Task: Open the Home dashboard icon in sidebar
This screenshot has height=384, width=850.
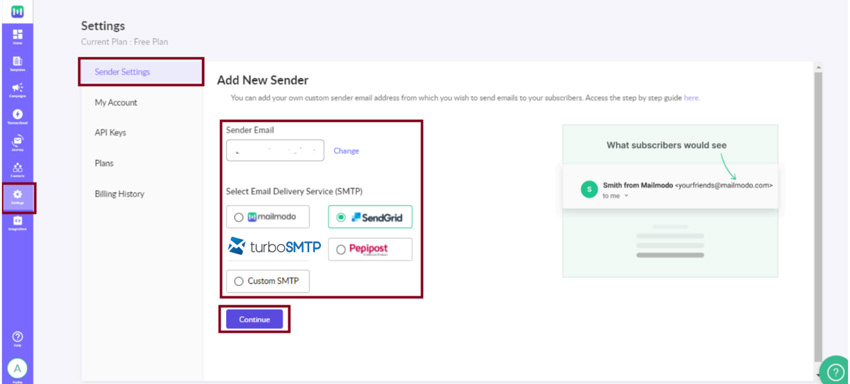Action: 17,36
